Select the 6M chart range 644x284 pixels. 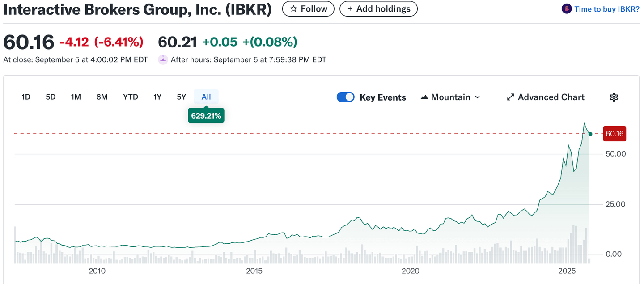(x=102, y=97)
